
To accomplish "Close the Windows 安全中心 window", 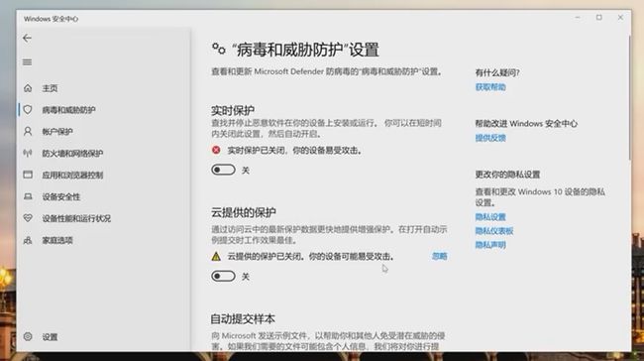I will click(620, 18).
